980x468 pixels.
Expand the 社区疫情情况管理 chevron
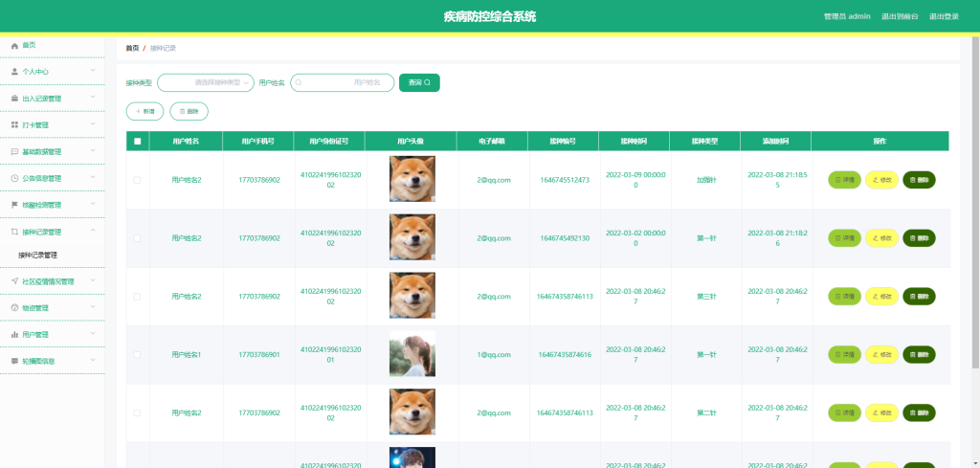pos(93,280)
